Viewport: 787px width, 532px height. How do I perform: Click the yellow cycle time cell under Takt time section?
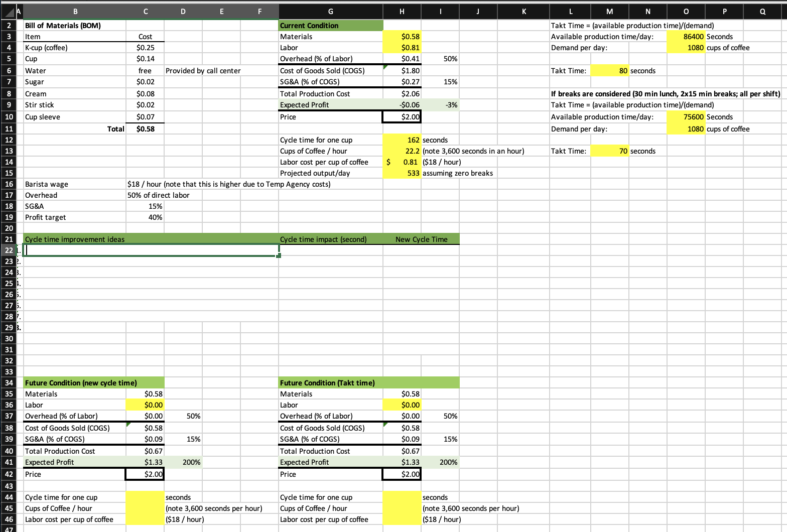pyautogui.click(x=402, y=497)
